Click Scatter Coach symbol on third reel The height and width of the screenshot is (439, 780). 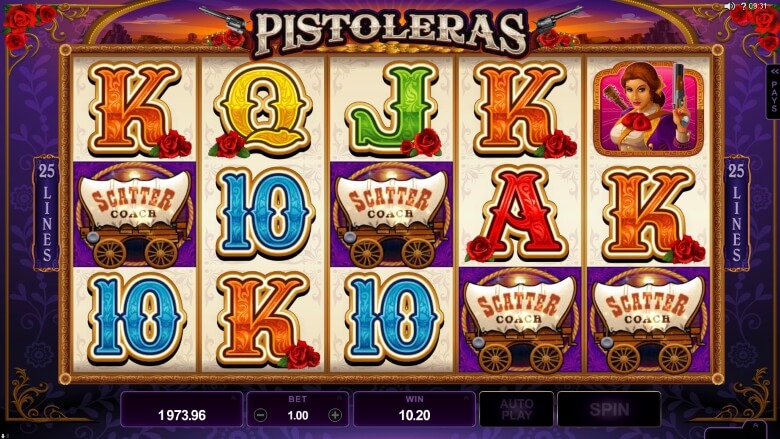point(391,215)
